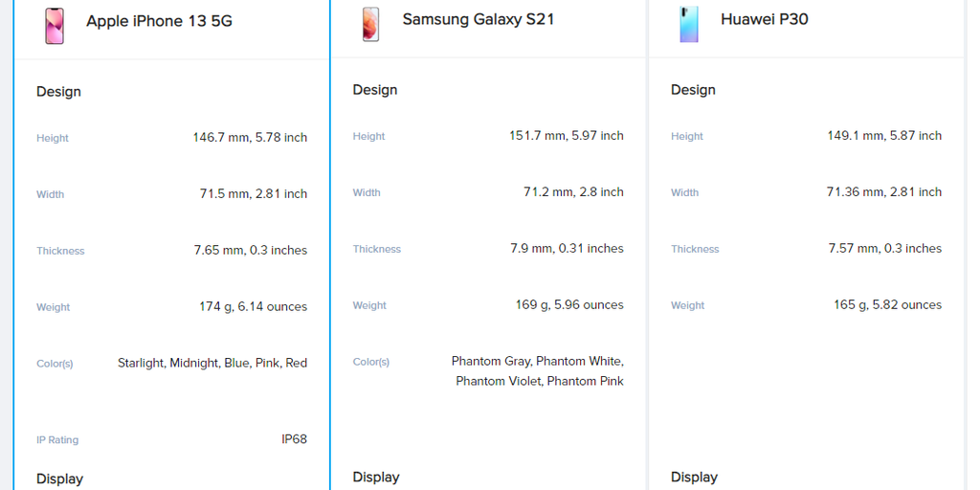Click the Apple iPhone 13 phone thumbnail

pyautogui.click(x=55, y=25)
